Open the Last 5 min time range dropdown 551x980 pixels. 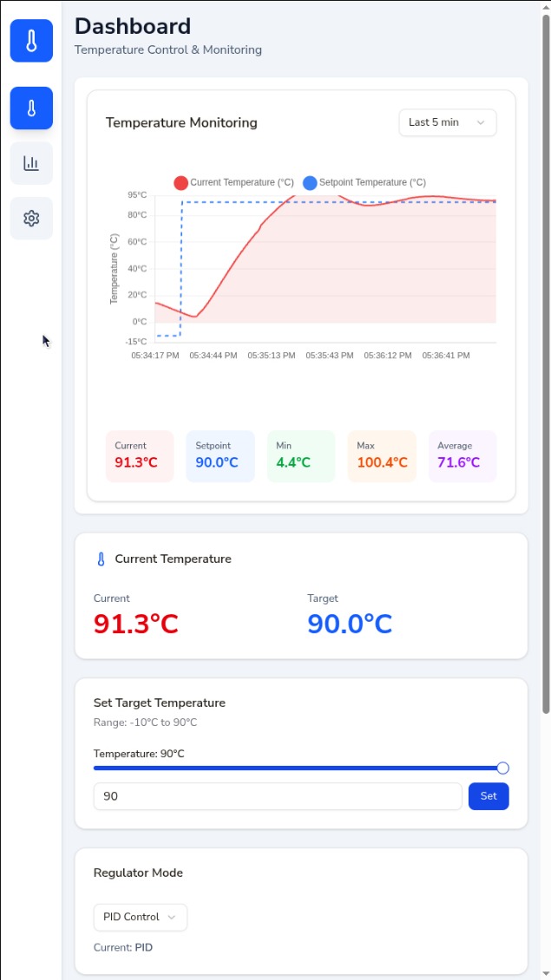coord(448,122)
